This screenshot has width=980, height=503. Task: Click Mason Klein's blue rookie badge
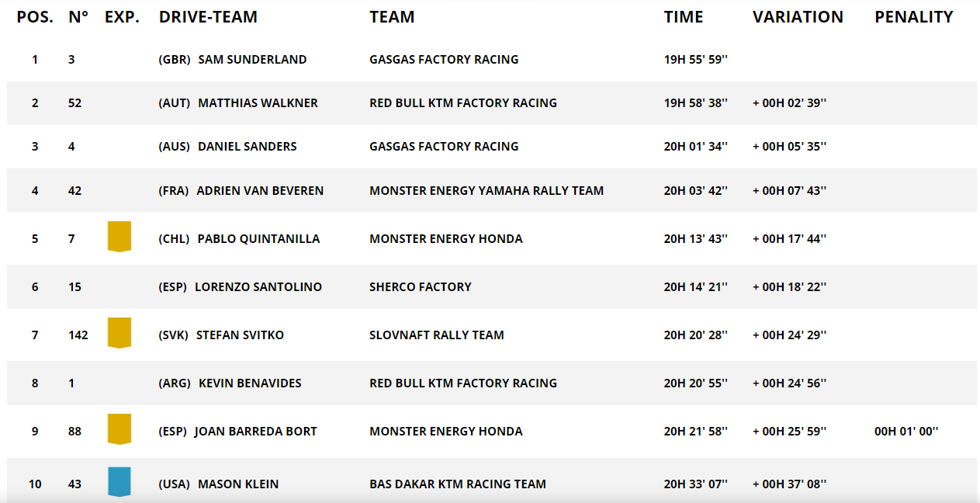119,481
